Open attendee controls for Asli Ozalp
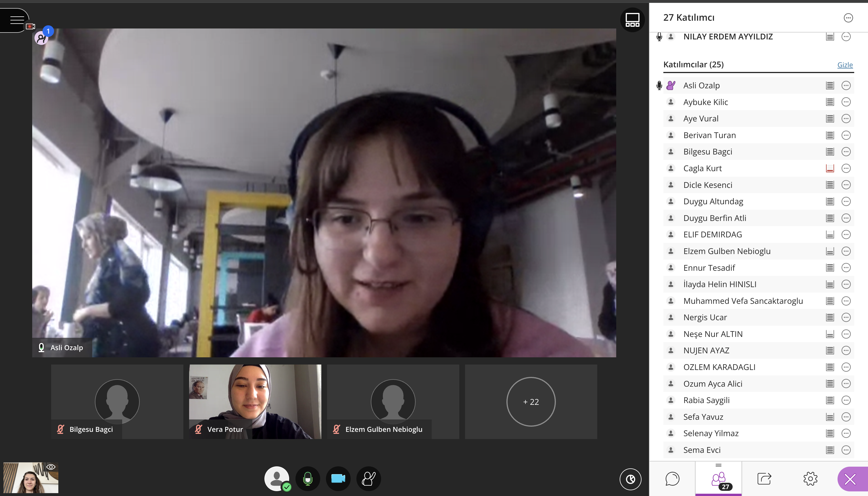The width and height of the screenshot is (868, 496). (846, 85)
